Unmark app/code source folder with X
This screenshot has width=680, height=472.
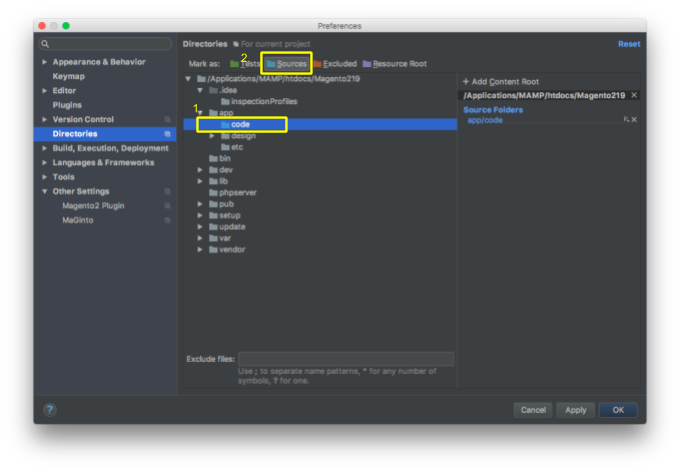(634, 119)
